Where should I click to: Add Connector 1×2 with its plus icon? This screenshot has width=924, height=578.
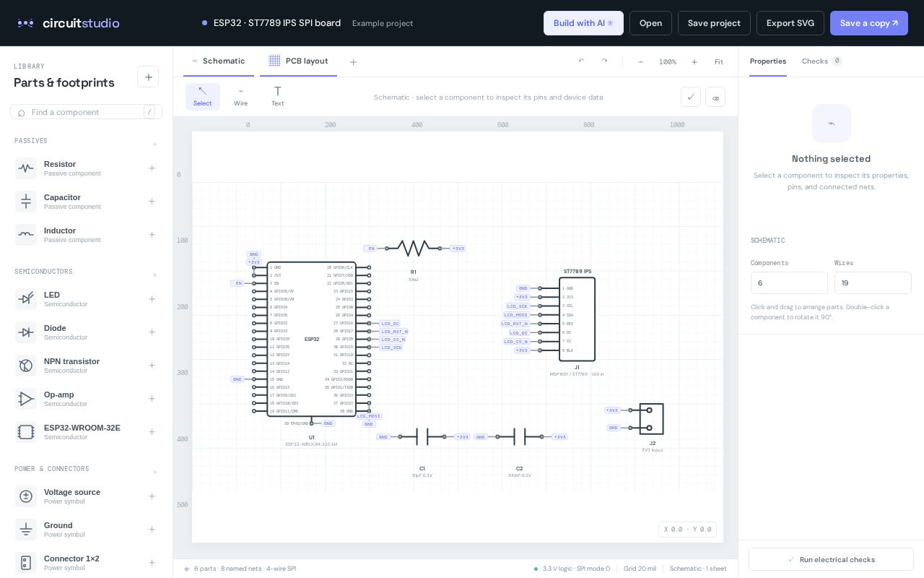[x=152, y=563]
